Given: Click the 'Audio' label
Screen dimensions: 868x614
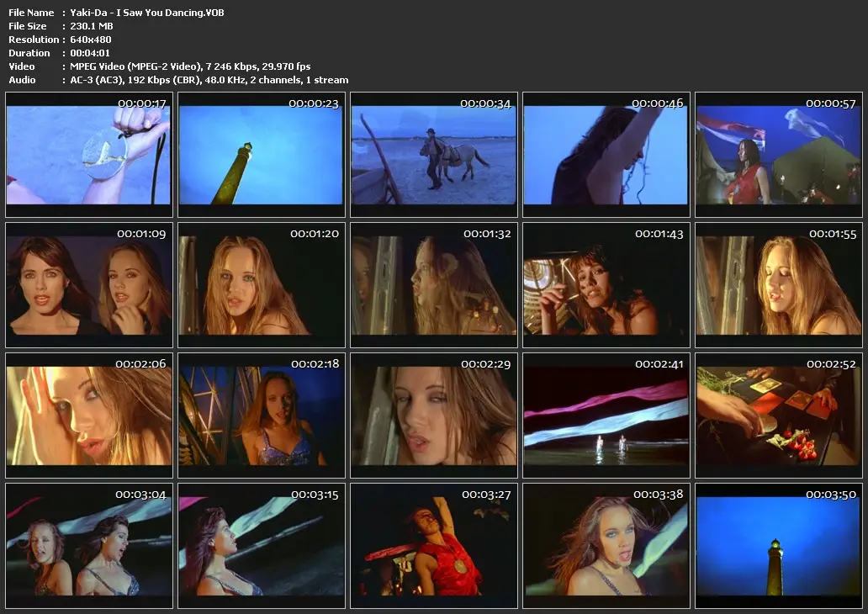Looking at the screenshot, I should click(22, 80).
